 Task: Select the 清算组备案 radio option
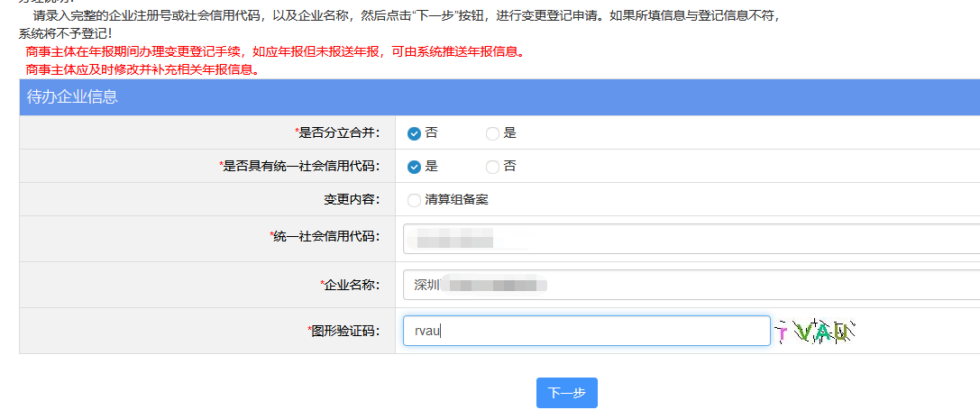click(x=415, y=200)
